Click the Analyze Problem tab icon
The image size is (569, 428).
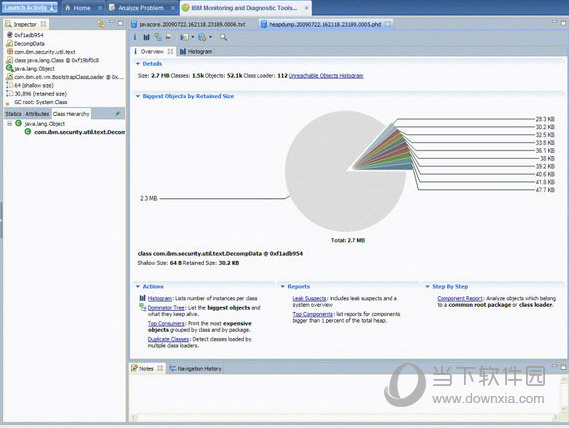[x=112, y=8]
